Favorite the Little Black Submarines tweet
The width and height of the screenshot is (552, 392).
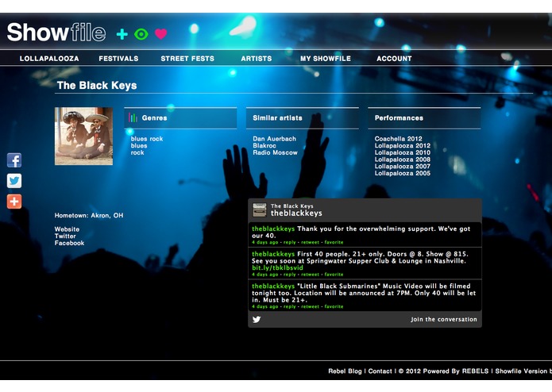334,306
